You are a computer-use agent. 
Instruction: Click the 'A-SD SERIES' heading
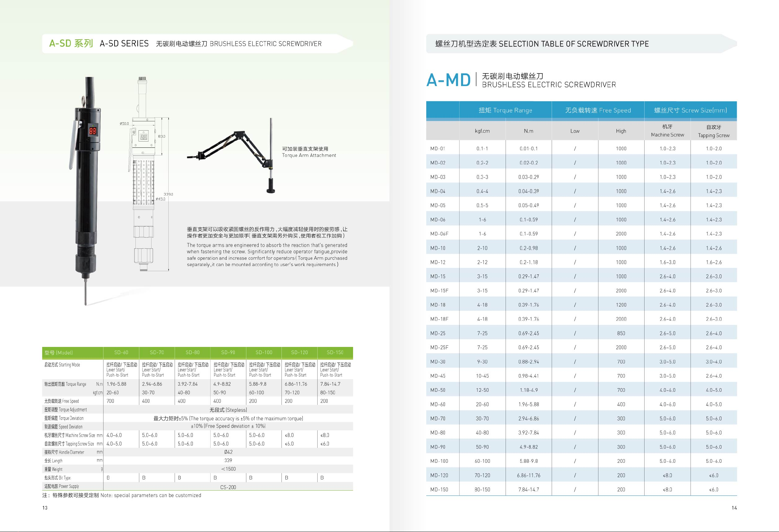[x=124, y=44]
